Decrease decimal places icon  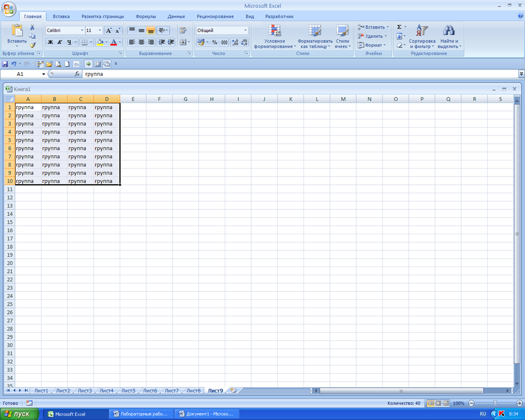pos(244,42)
